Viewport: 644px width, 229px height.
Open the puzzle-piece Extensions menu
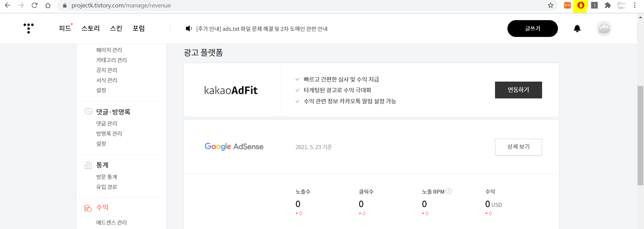608,5
